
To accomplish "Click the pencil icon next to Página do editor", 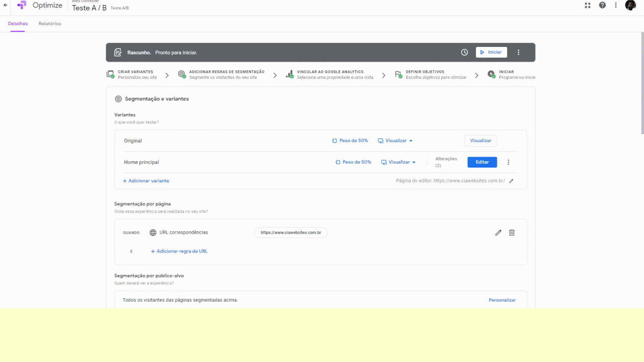I will click(511, 181).
